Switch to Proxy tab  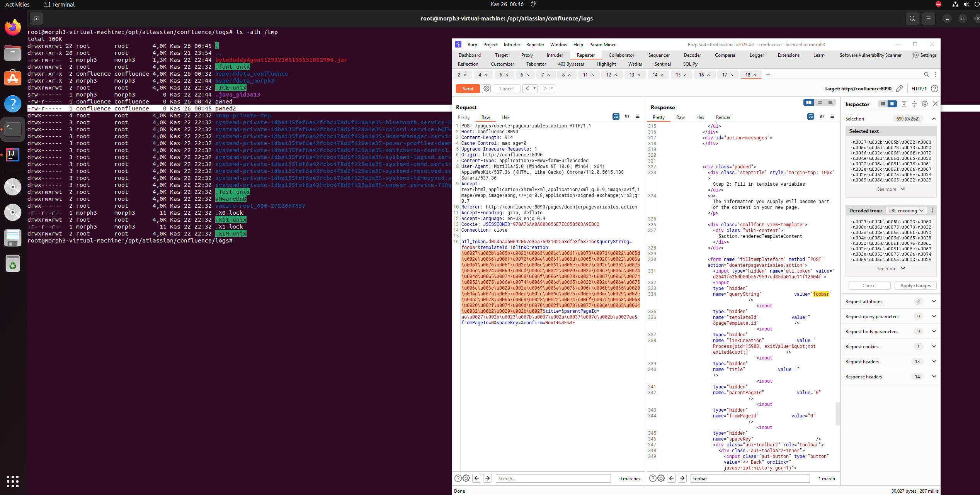(527, 55)
